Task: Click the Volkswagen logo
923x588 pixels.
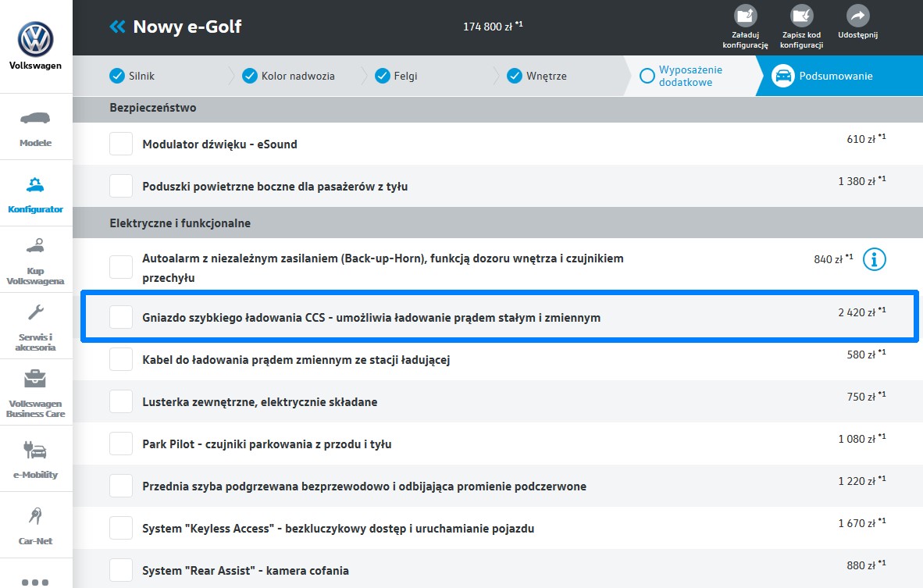Action: 35,40
